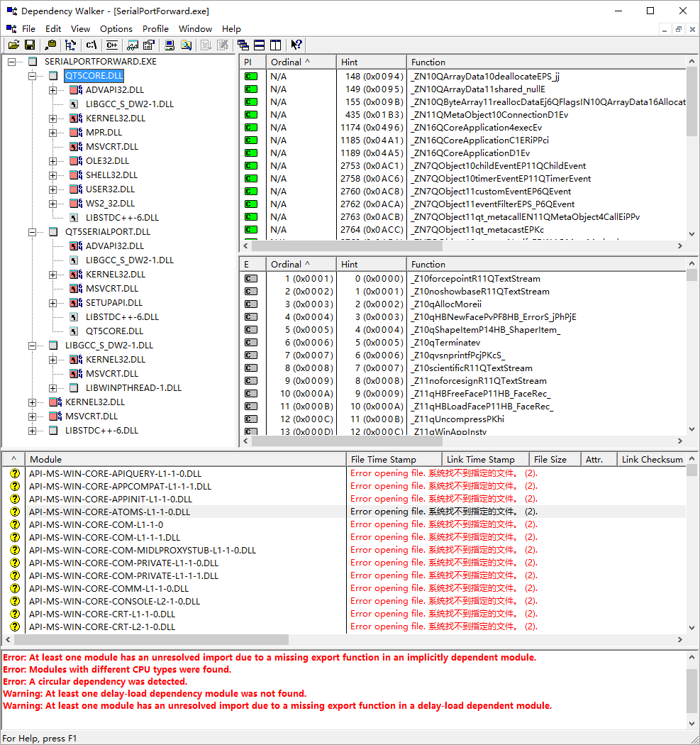Collapse the QT5CORE.DLL tree node
The image size is (700, 745).
point(33,76)
